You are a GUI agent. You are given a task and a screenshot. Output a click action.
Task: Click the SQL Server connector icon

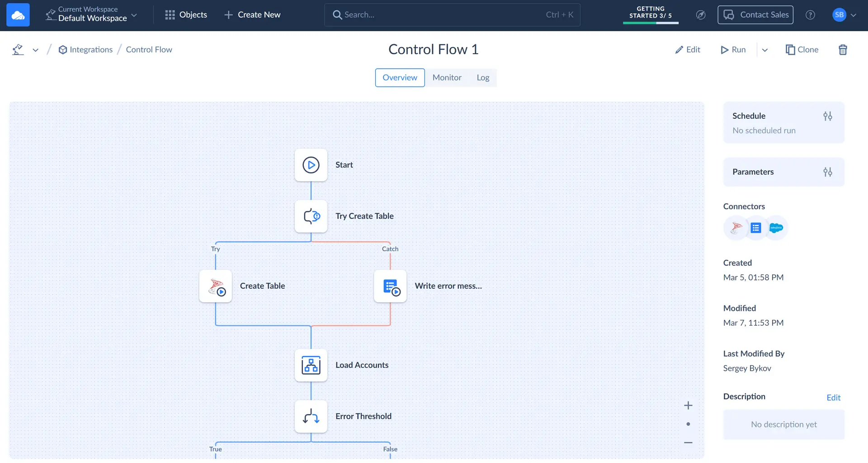pos(736,228)
